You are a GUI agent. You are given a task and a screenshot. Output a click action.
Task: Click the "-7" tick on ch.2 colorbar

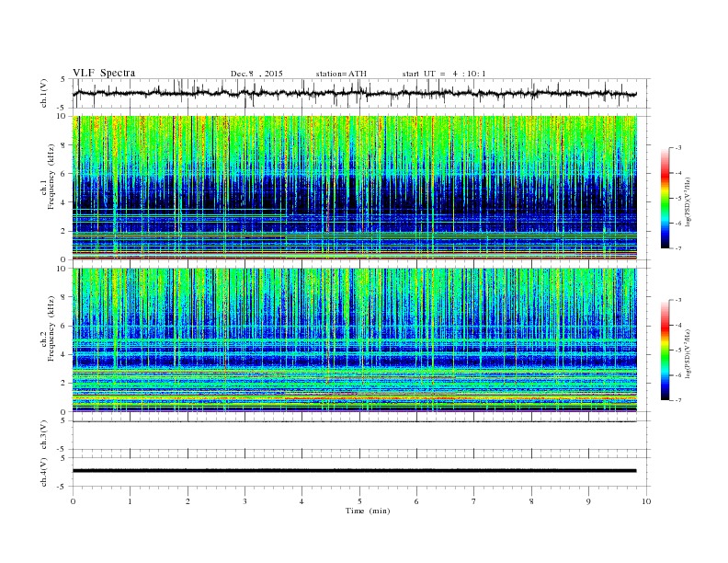click(x=677, y=400)
